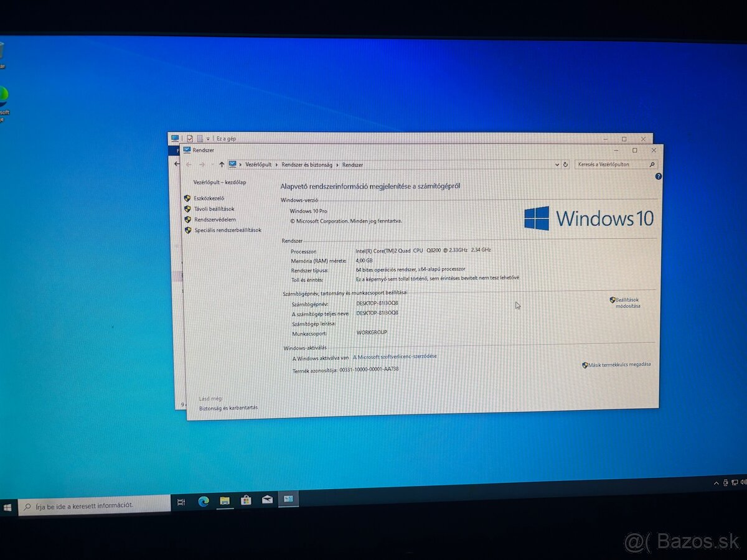
Task: Click the shield icon beside Rendszervédelem
Action: [x=187, y=220]
